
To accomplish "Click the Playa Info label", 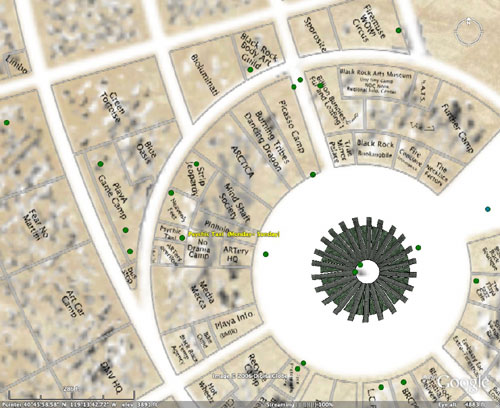I will [234, 321].
